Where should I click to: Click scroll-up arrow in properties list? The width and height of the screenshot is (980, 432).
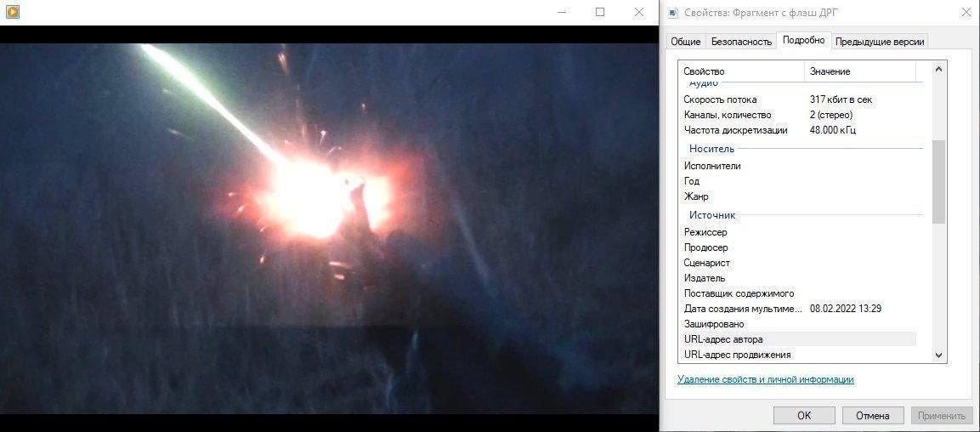[x=938, y=70]
